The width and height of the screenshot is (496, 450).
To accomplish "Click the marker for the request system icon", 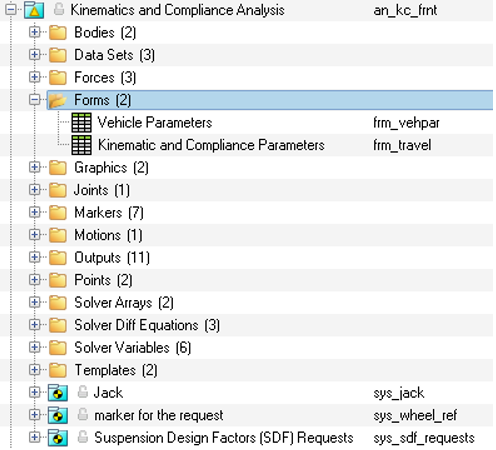I will point(58,415).
